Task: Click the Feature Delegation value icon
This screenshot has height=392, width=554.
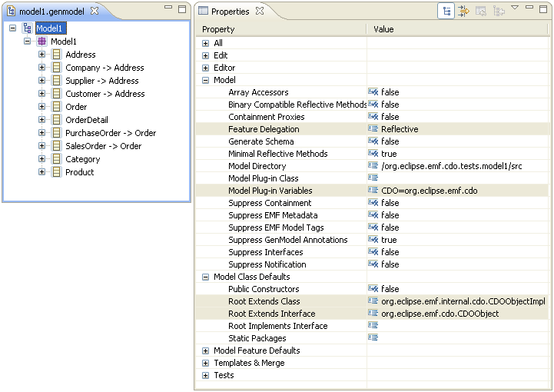Action: [373, 129]
